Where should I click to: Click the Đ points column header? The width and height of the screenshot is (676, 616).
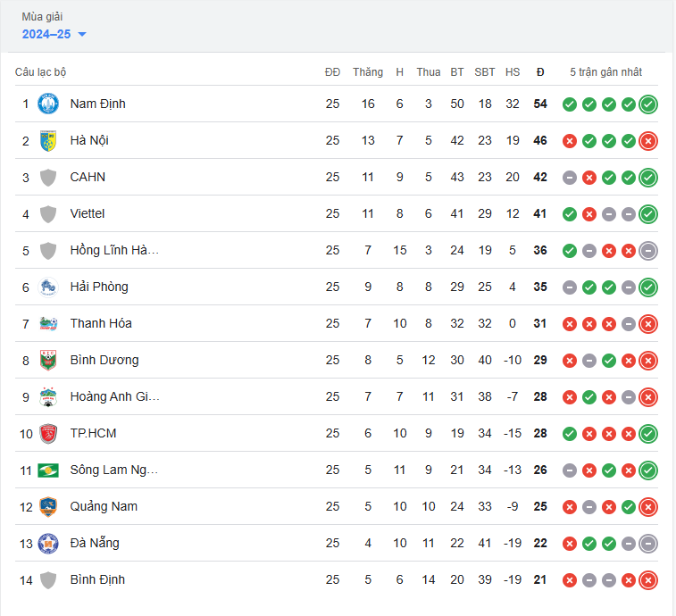pyautogui.click(x=540, y=72)
